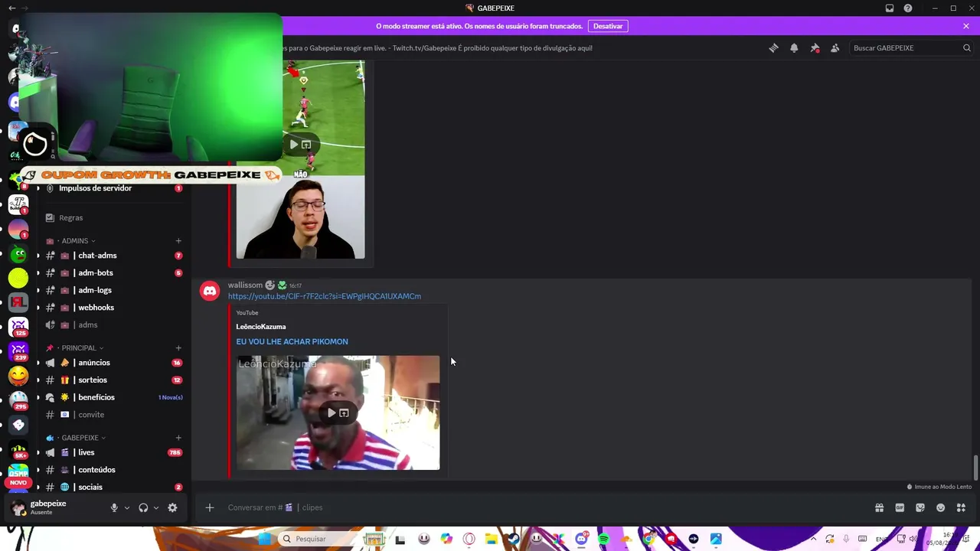Open Spotify from the taskbar

(x=603, y=539)
